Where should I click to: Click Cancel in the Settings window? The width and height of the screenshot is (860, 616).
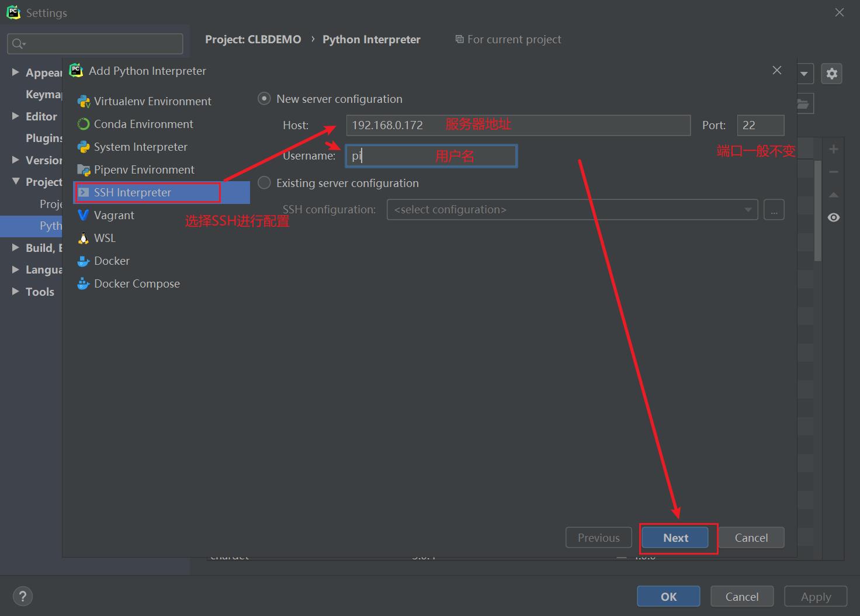coord(742,597)
